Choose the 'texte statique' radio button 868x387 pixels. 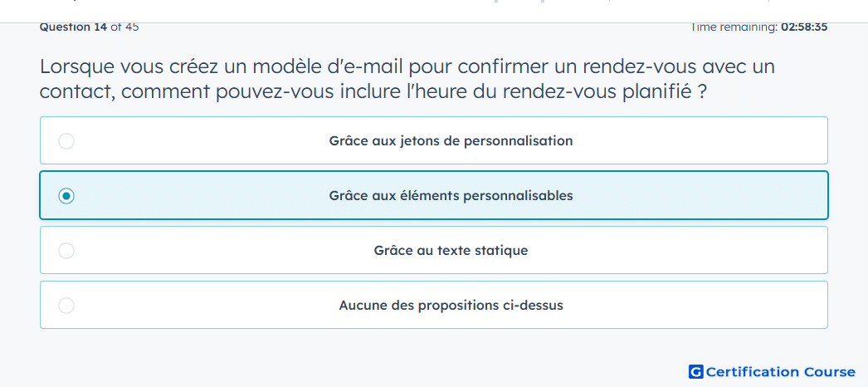[66, 251]
